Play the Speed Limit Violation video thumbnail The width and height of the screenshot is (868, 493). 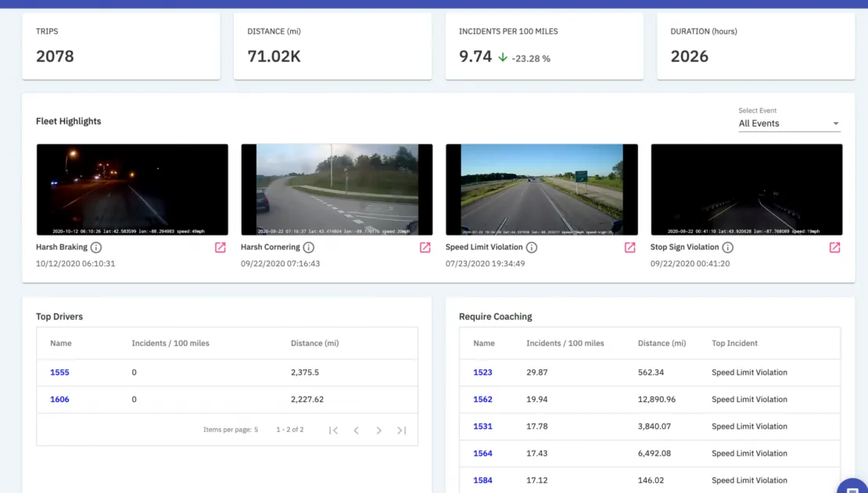coord(542,189)
